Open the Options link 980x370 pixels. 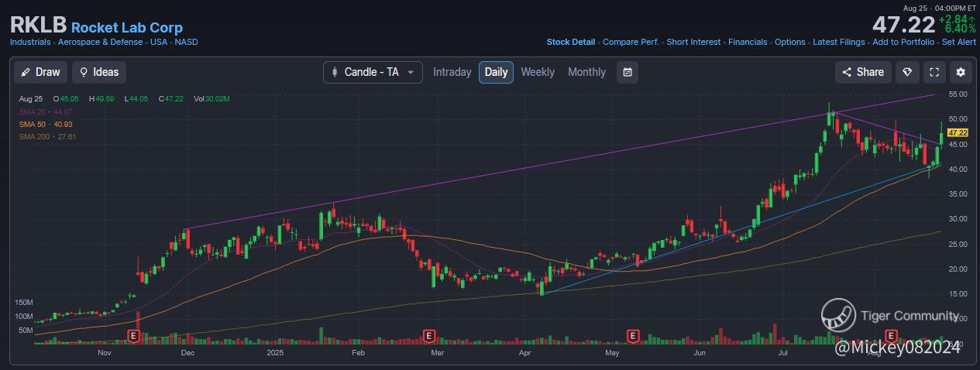click(x=790, y=42)
